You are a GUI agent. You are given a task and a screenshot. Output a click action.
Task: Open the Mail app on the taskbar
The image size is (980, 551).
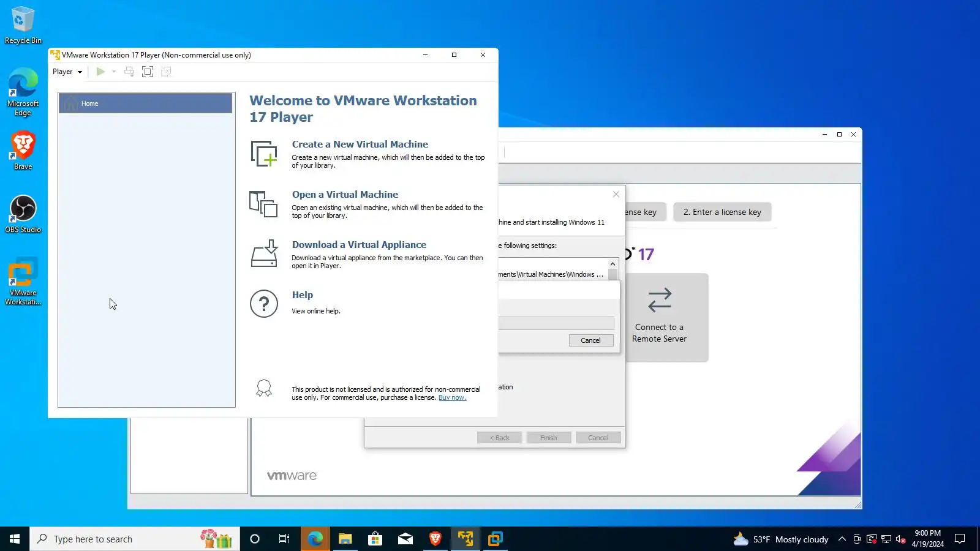coord(405,539)
